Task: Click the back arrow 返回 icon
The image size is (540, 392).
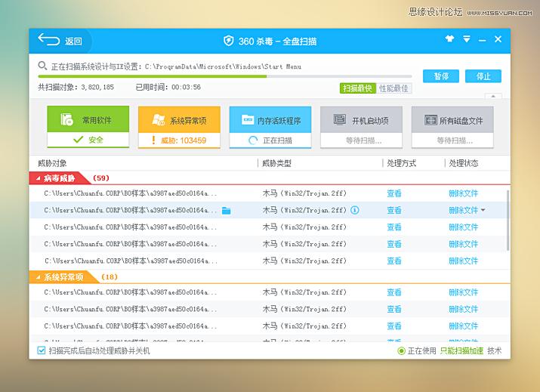Action: pyautogui.click(x=49, y=40)
